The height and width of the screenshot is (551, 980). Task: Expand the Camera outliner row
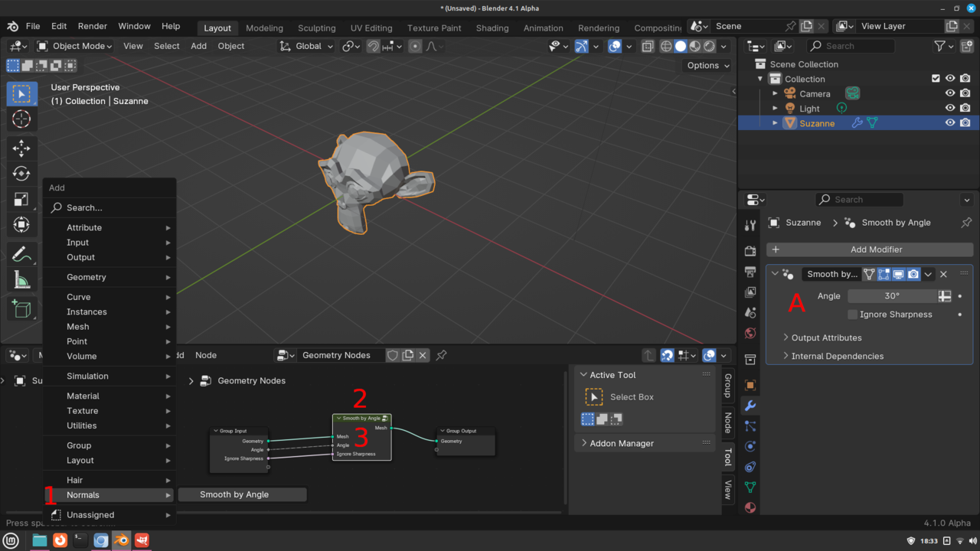775,93
